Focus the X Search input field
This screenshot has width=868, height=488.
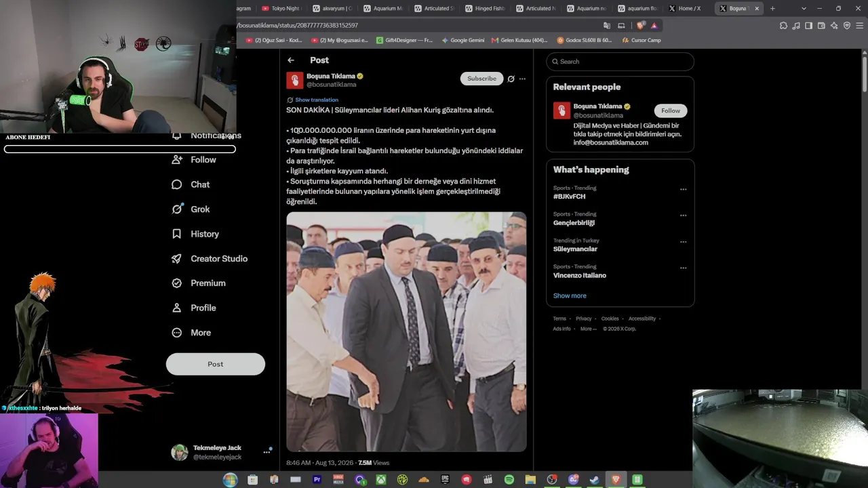pyautogui.click(x=620, y=62)
